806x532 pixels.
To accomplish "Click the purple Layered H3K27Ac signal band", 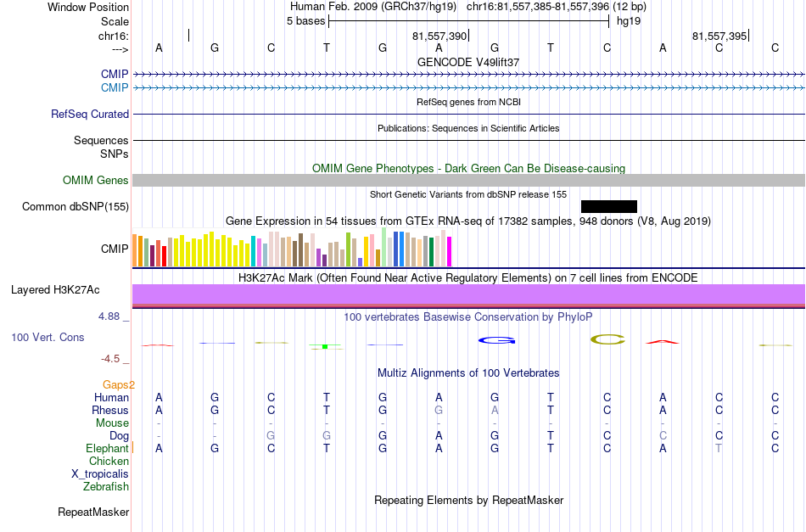I will tap(468, 294).
